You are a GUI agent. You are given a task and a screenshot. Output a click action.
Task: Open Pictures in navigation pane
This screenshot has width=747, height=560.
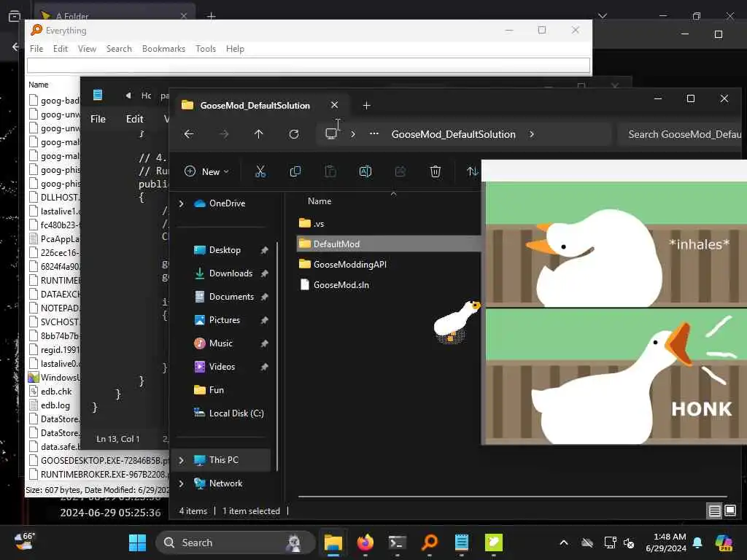225,320
